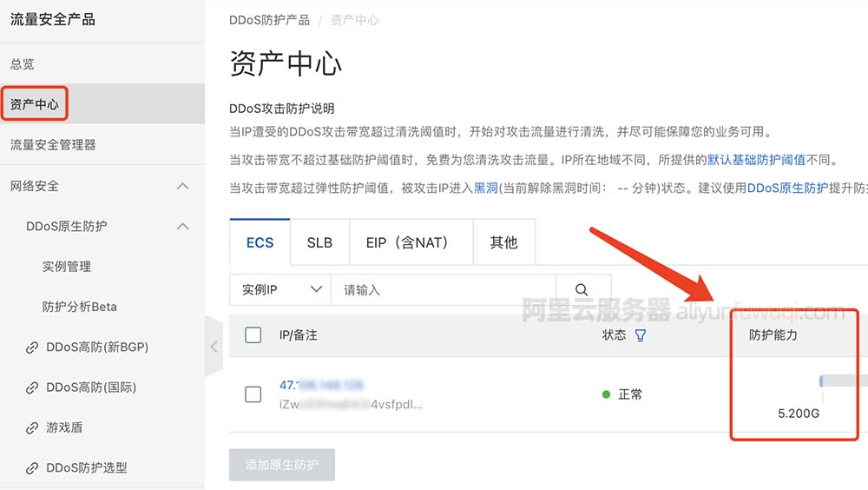Check the box for the 47.x IP row
The height and width of the screenshot is (490, 868).
[x=253, y=394]
